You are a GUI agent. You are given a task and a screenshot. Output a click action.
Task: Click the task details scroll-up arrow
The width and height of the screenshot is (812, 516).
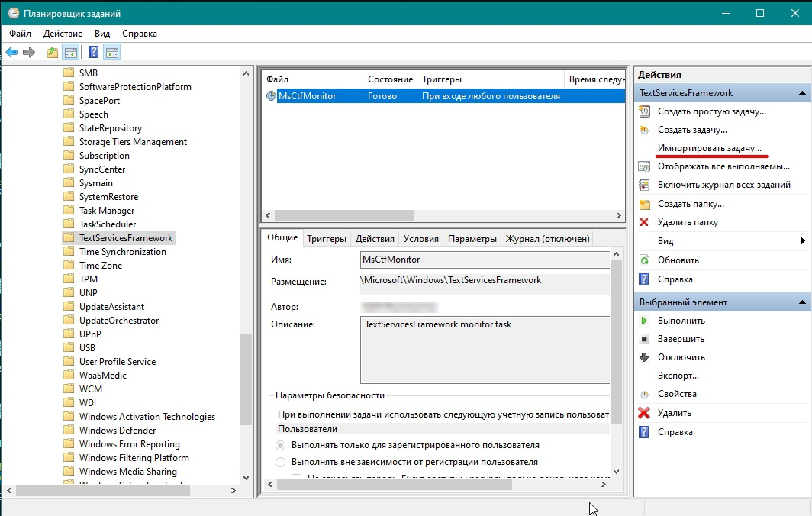tap(617, 254)
